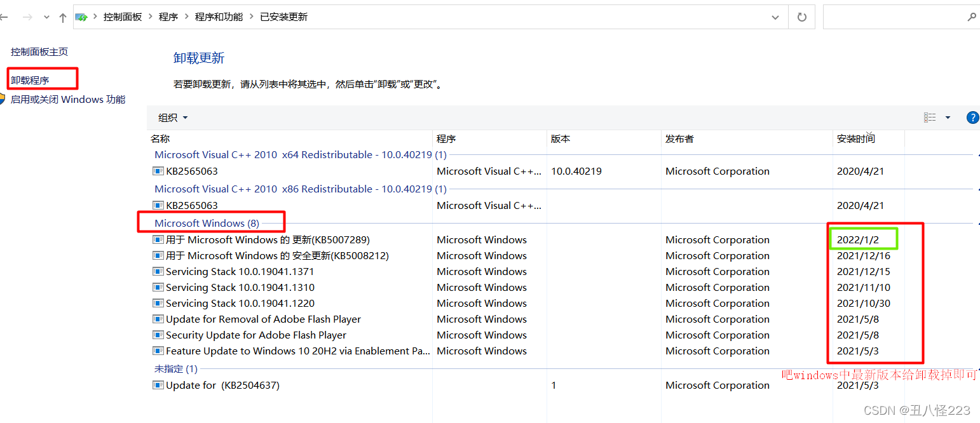Screen dimensions: 980x423
Task: Select Update for Removal of Adobe Flash Player
Action: [263, 319]
